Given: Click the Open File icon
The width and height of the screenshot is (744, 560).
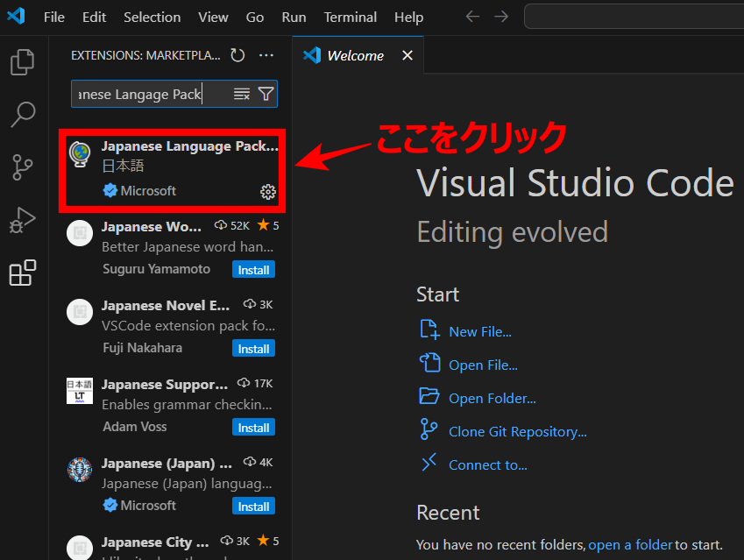Looking at the screenshot, I should [430, 363].
